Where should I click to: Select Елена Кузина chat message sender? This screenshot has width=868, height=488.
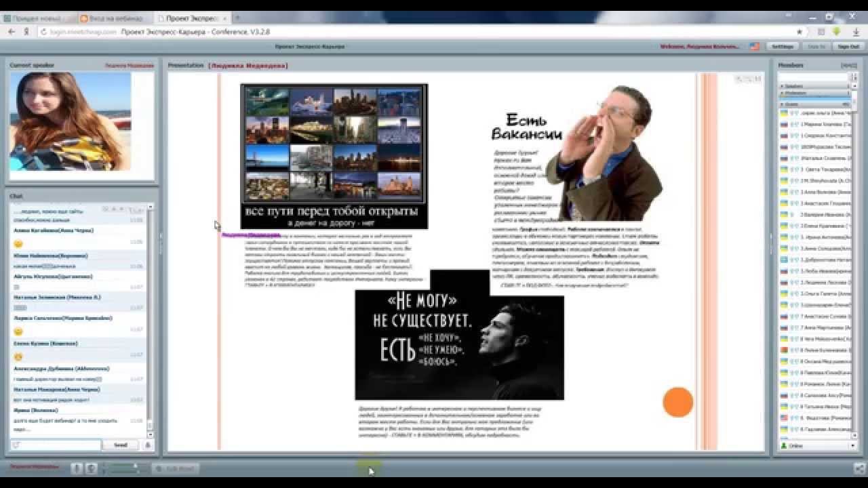pyautogui.click(x=44, y=344)
